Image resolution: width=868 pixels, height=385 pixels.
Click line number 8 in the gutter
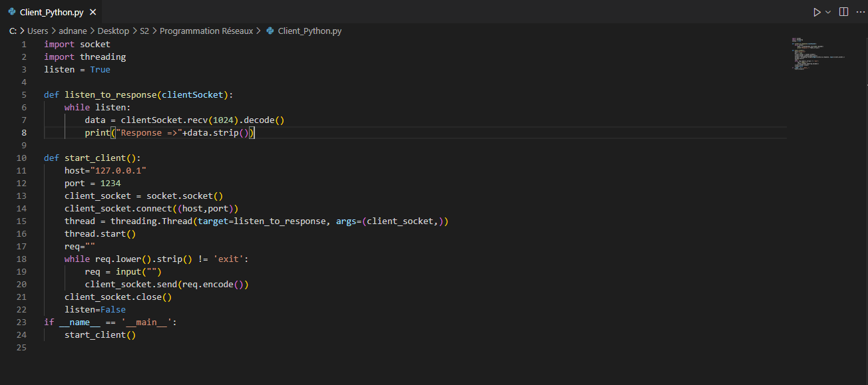pyautogui.click(x=23, y=132)
